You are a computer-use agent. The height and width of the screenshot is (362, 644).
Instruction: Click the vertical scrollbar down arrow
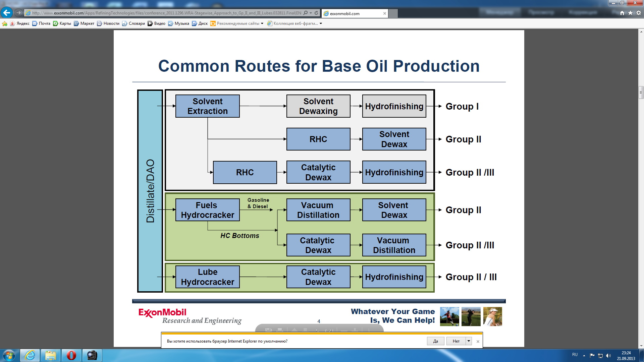coord(641,346)
